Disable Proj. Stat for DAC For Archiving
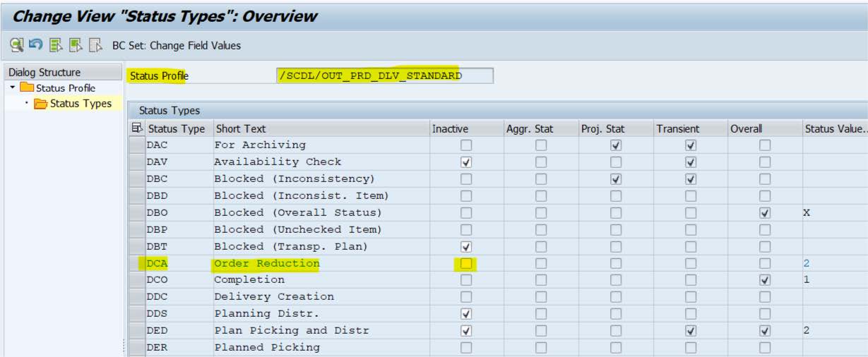868x357 pixels. [x=615, y=145]
